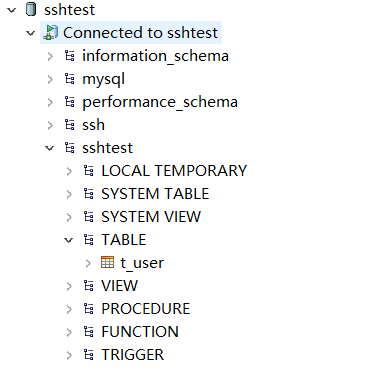389x386 pixels.
Task: Select the VIEW tree item label
Action: [119, 286]
